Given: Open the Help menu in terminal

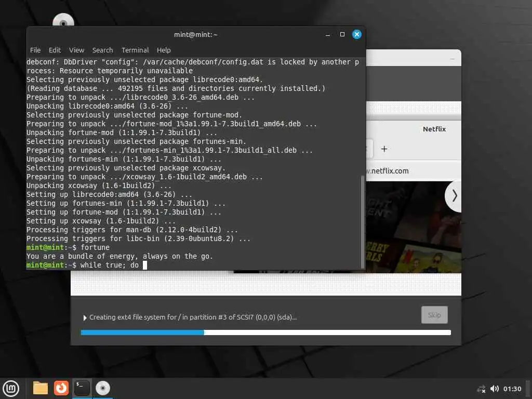Looking at the screenshot, I should click(164, 50).
